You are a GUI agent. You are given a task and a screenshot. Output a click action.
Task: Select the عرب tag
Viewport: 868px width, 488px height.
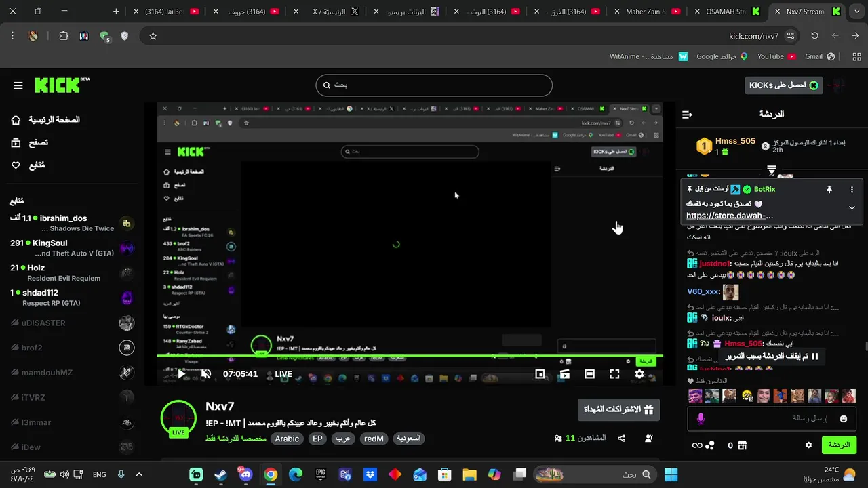[343, 439]
